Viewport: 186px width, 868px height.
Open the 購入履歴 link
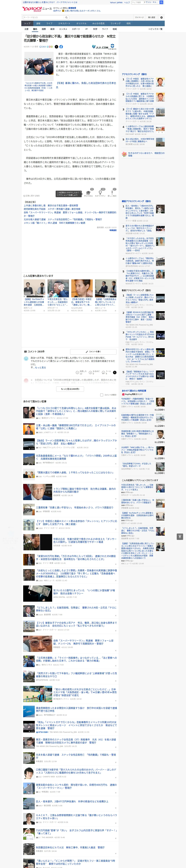(152, 18)
